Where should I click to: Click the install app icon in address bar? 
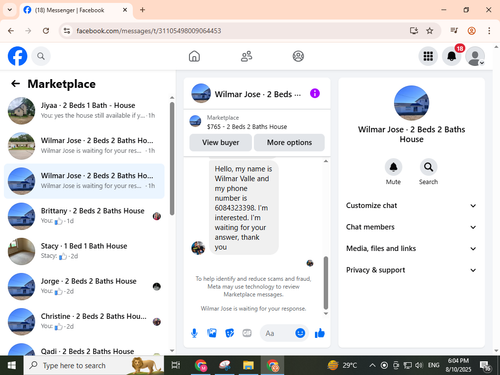point(414,31)
